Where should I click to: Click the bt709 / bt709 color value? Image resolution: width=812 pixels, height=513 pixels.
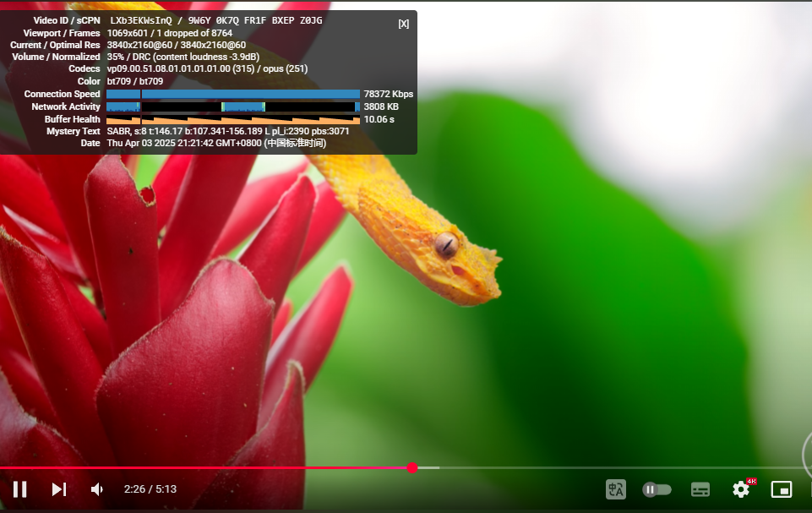click(x=134, y=81)
